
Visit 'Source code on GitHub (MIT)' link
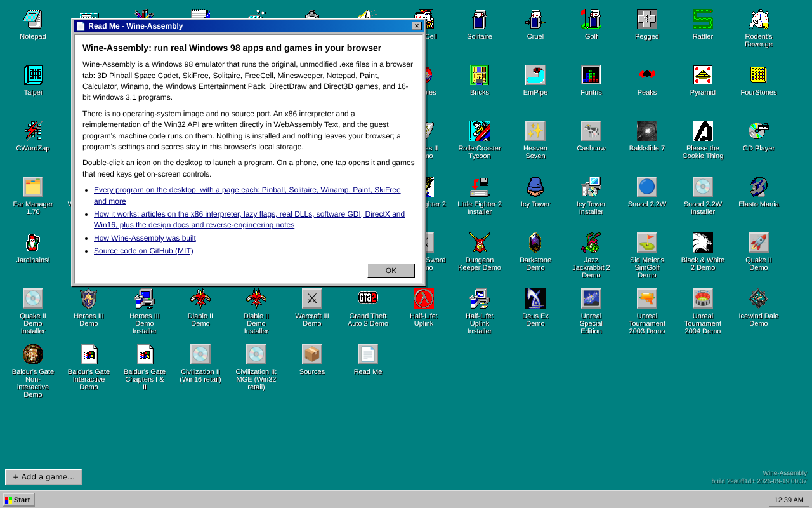point(143,251)
